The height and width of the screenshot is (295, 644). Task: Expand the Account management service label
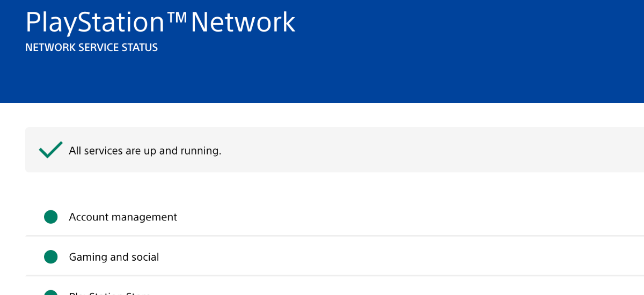(x=123, y=217)
